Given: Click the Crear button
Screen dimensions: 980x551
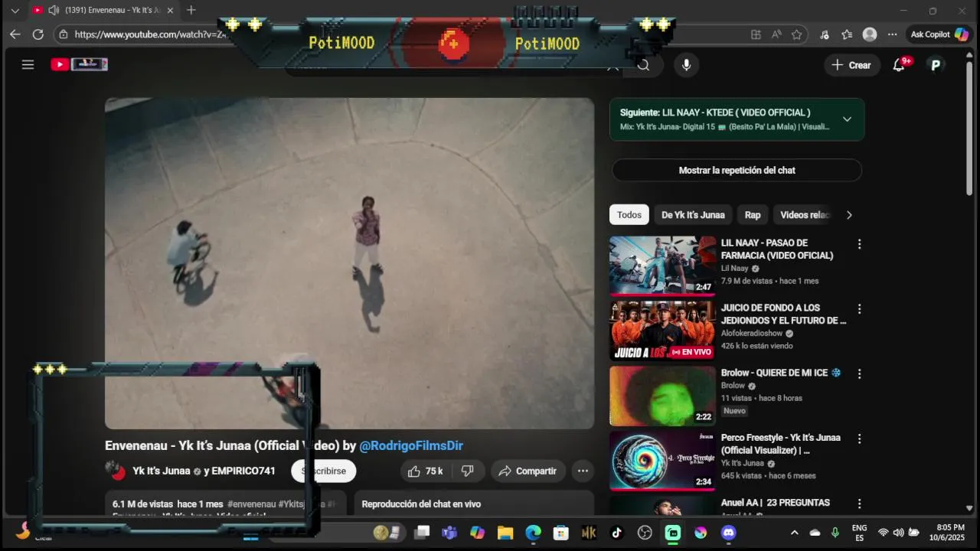Looking at the screenshot, I should 851,65.
